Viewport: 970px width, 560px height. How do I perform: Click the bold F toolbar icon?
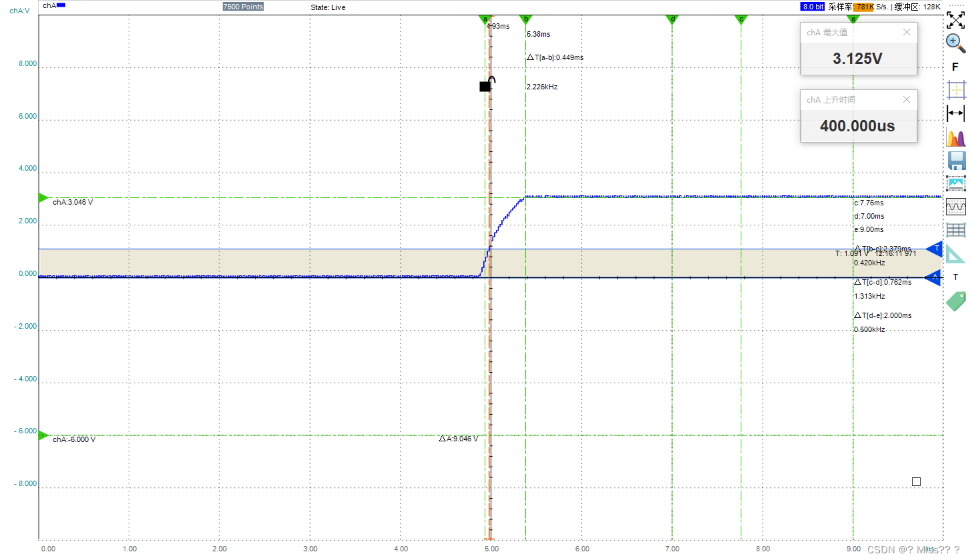pos(955,67)
